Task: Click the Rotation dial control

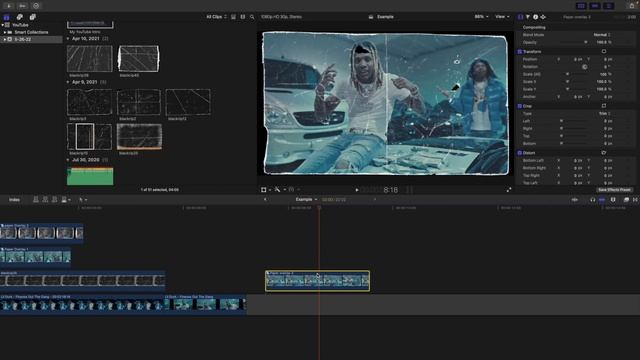Action: point(584,67)
